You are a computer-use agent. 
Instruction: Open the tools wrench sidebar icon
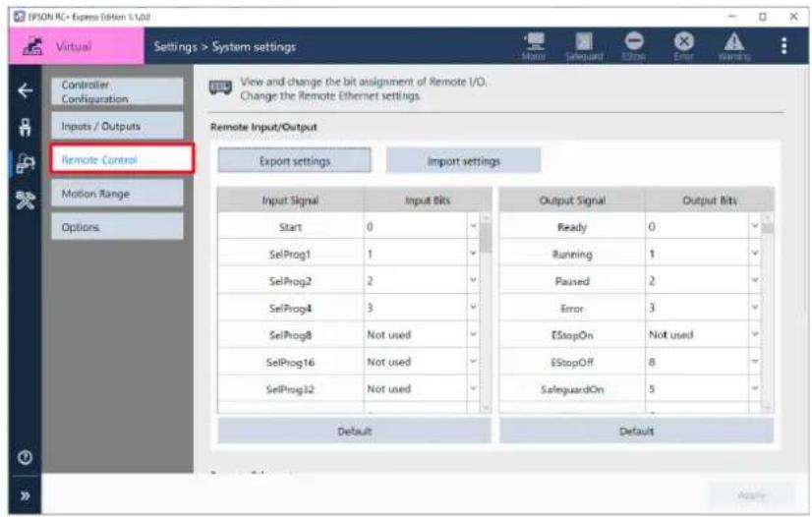pos(25,201)
